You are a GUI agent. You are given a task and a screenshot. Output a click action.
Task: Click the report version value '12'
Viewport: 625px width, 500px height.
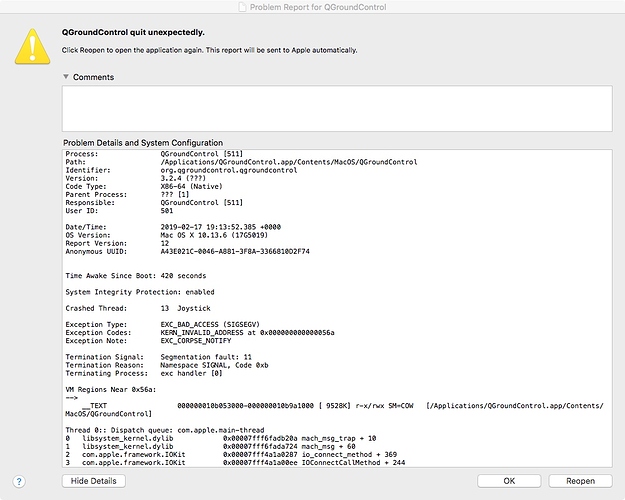[165, 243]
